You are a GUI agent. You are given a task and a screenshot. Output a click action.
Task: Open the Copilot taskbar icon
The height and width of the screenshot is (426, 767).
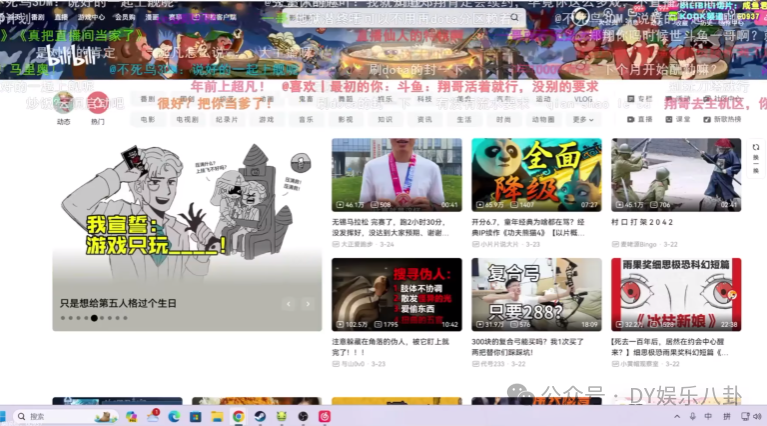[131, 416]
